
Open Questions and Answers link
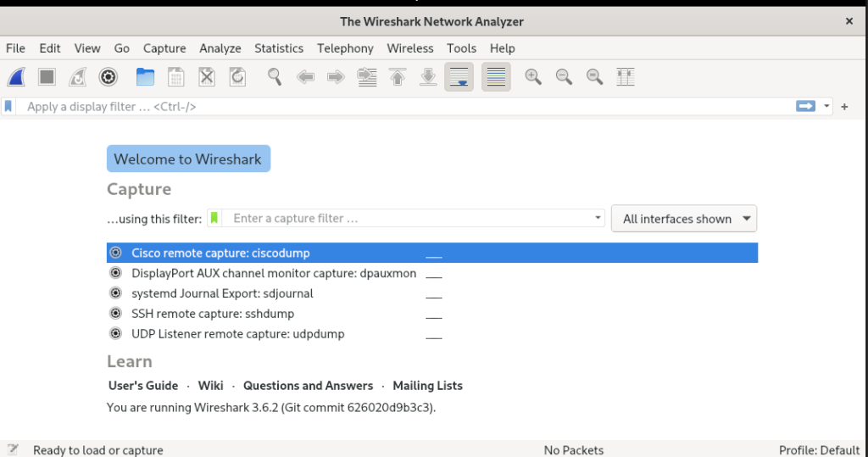[x=309, y=386]
